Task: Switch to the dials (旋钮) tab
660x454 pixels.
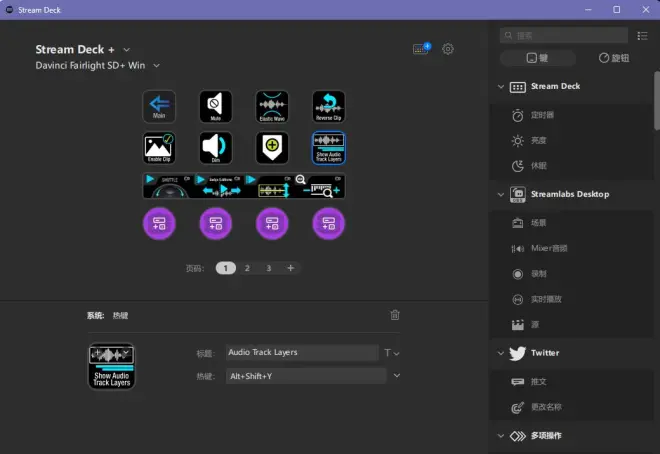Action: pos(614,58)
